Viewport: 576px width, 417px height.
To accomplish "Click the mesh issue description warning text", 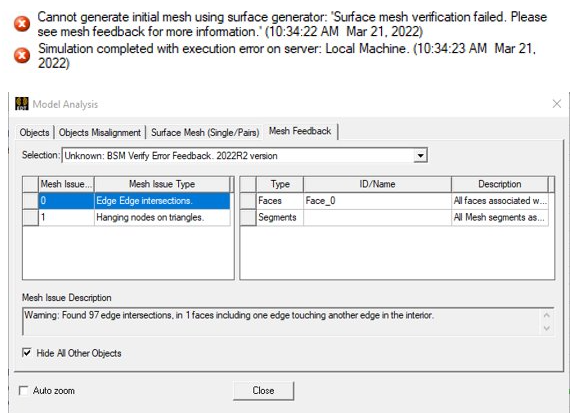I will click(228, 315).
